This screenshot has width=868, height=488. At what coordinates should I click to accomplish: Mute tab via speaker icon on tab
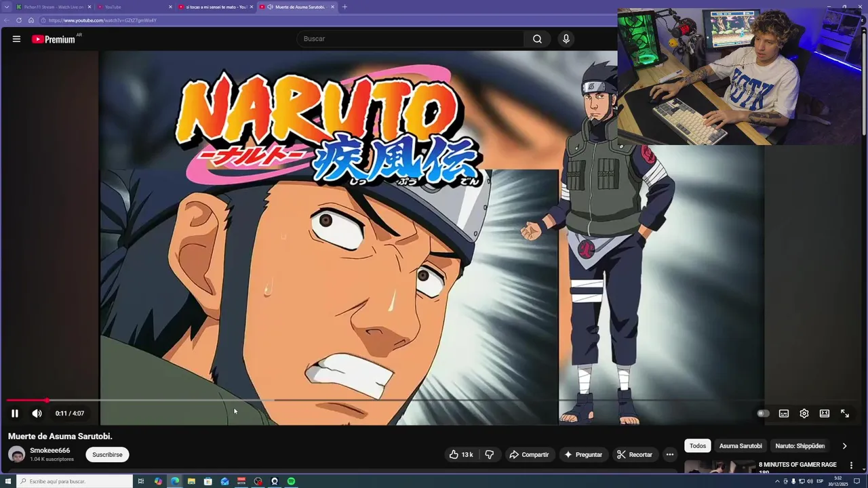(270, 7)
